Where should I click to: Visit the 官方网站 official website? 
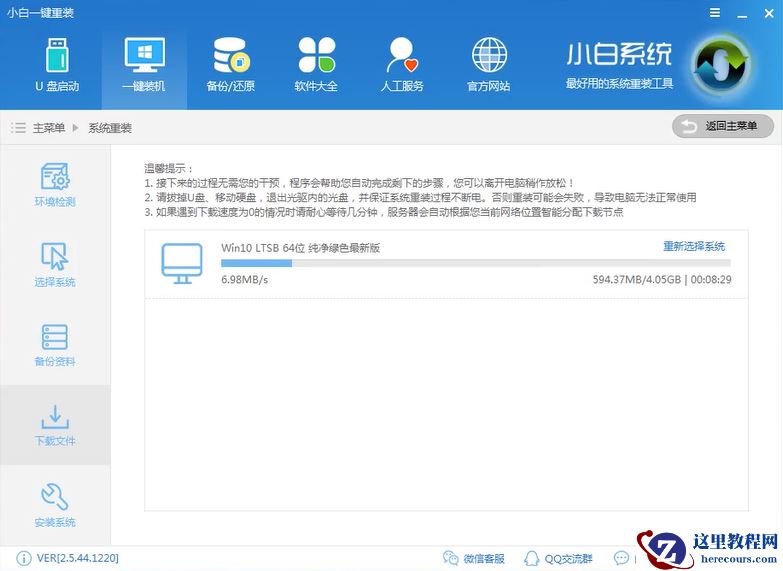[x=488, y=65]
